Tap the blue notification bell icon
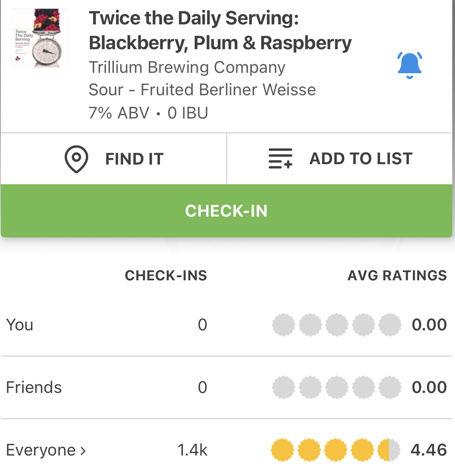Screen dimensions: 455x476 coord(409,65)
